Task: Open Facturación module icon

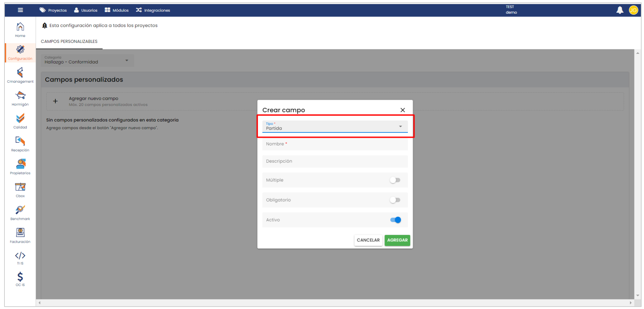Action: point(20,233)
